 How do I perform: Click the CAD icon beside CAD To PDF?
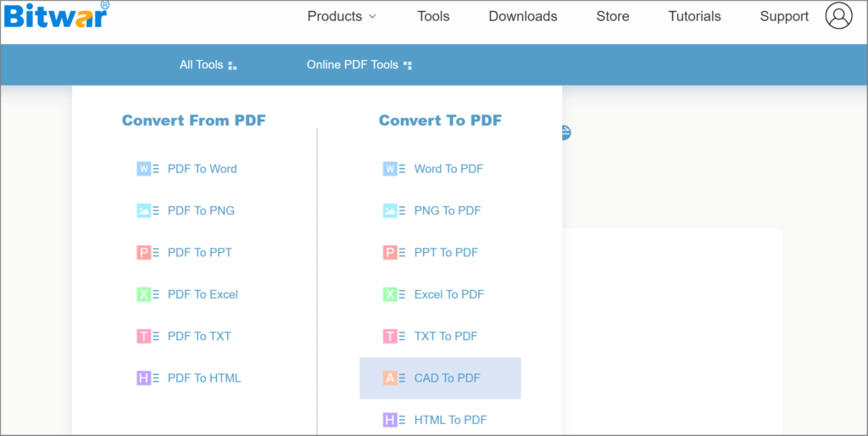pyautogui.click(x=390, y=378)
